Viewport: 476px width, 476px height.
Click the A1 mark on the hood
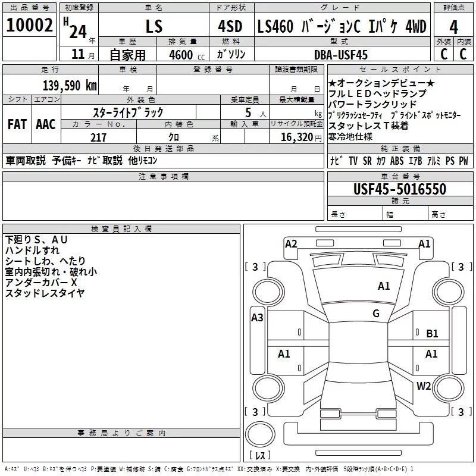(x=384, y=286)
